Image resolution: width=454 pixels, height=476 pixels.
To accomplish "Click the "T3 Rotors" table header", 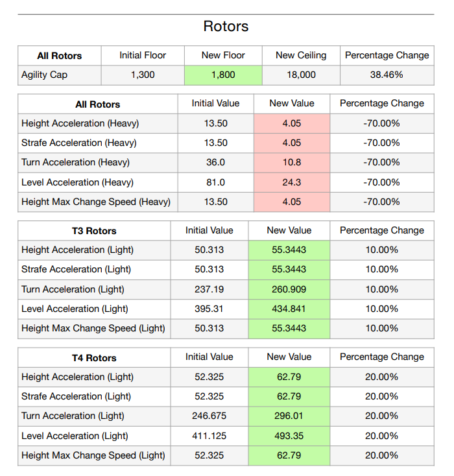I will pos(94,230).
